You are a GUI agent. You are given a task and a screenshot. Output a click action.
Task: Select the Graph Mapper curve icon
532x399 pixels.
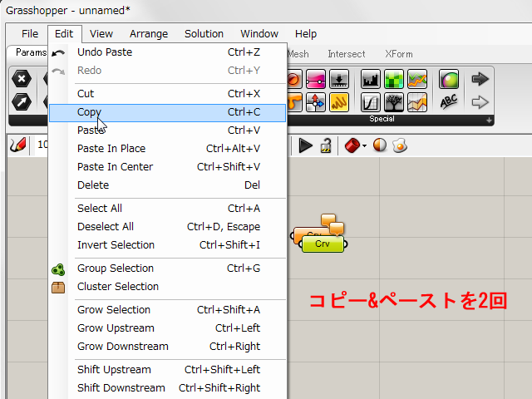(x=371, y=102)
